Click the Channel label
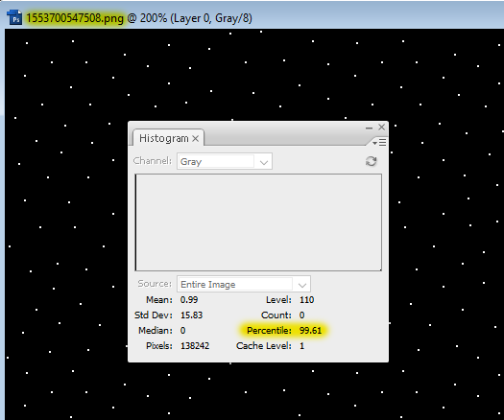This screenshot has height=420, width=504. (x=153, y=160)
